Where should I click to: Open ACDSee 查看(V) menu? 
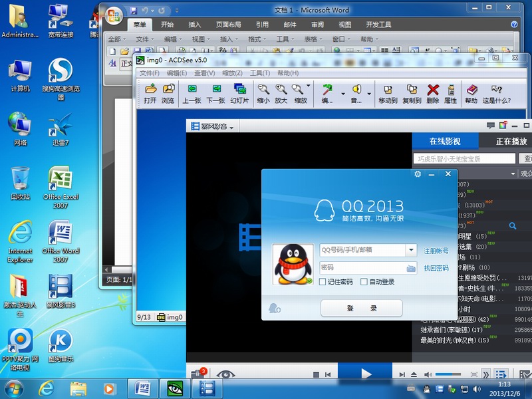(205, 73)
